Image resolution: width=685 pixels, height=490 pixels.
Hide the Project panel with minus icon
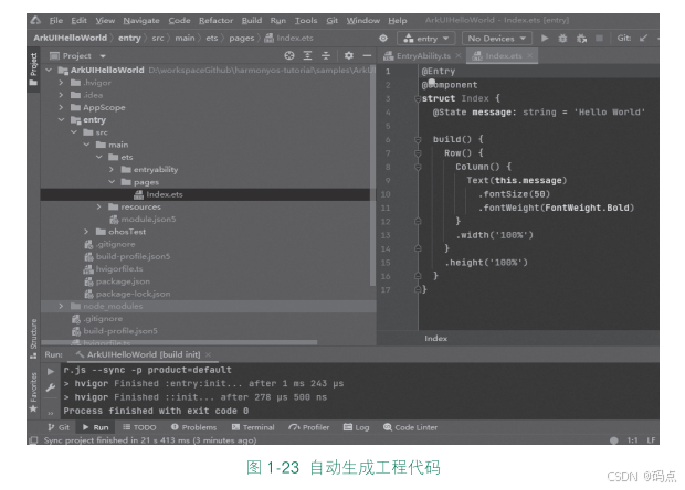pos(367,56)
